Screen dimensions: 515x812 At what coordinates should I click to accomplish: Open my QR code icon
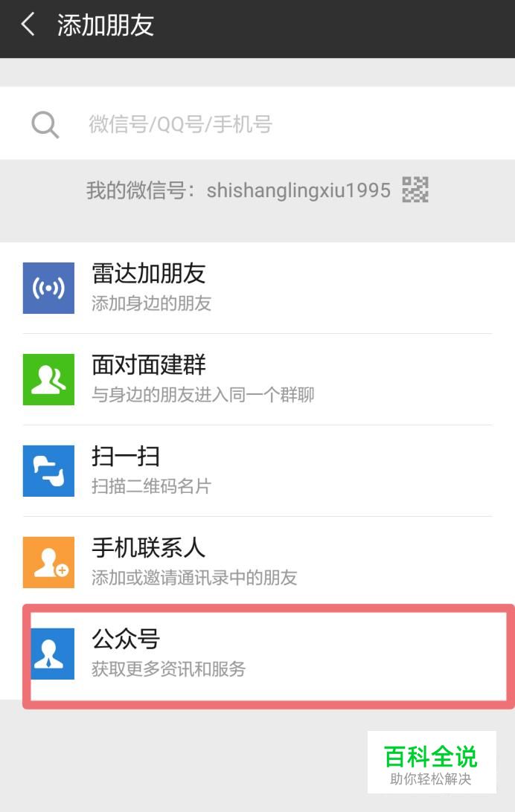coord(415,189)
